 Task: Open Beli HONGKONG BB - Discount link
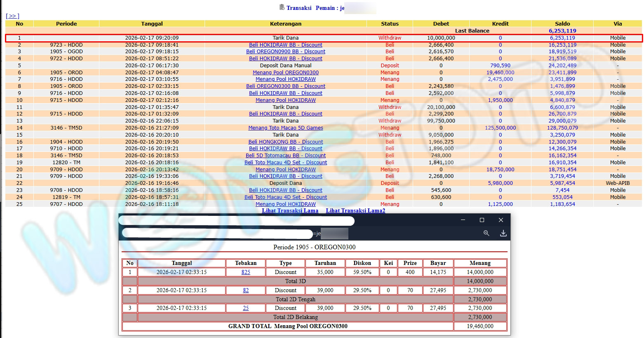[x=285, y=142]
